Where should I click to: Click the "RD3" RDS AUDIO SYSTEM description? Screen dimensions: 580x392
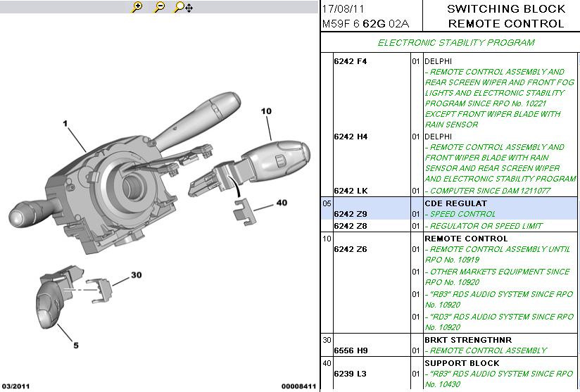(499, 322)
